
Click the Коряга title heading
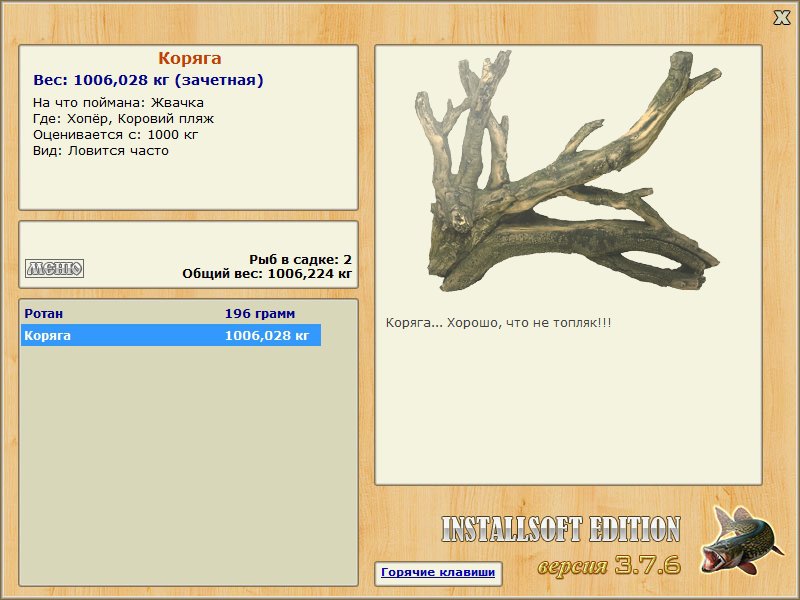[x=190, y=58]
